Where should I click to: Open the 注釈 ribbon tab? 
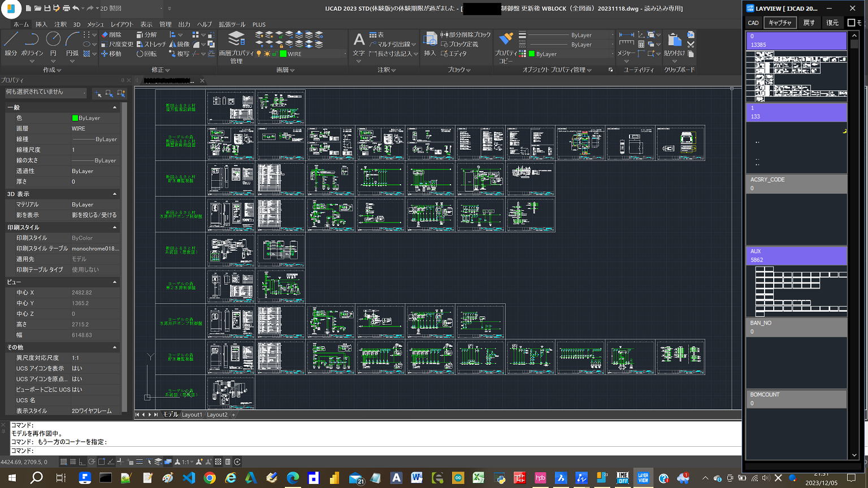pyautogui.click(x=60, y=24)
